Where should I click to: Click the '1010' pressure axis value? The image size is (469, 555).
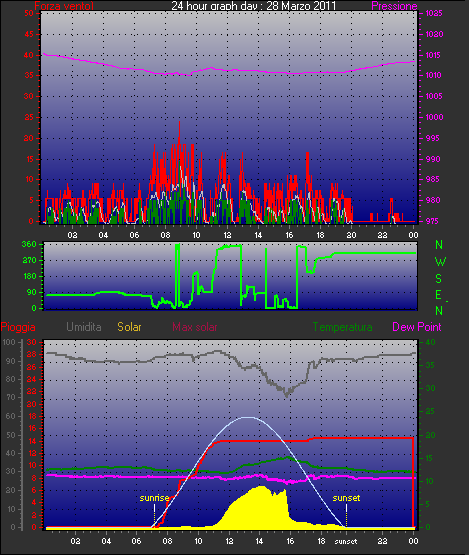[x=433, y=75]
